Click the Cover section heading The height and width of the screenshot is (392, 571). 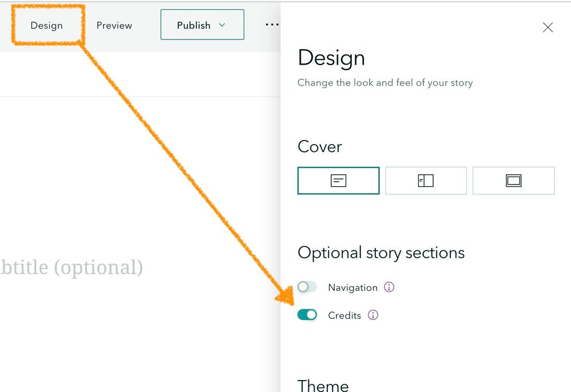click(x=320, y=146)
